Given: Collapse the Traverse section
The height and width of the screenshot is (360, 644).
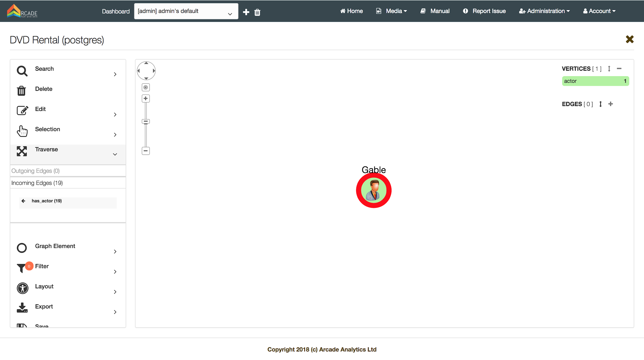Looking at the screenshot, I should 115,154.
